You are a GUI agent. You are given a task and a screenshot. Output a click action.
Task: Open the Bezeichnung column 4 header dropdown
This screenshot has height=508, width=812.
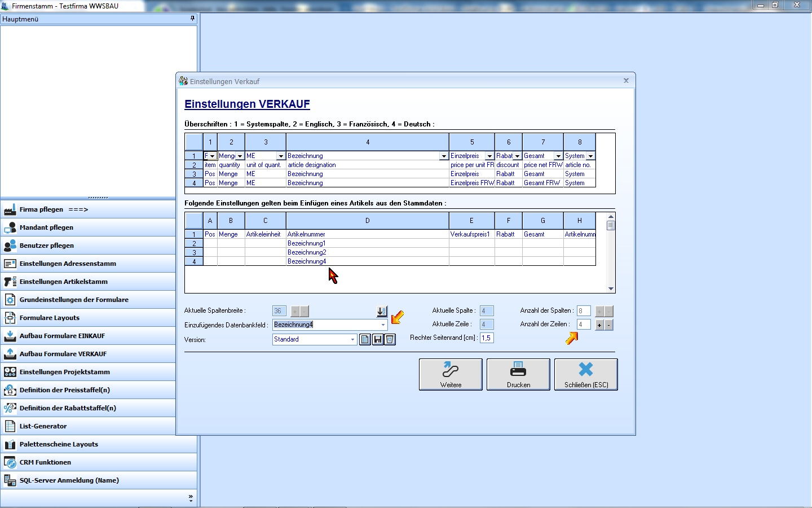click(x=444, y=156)
